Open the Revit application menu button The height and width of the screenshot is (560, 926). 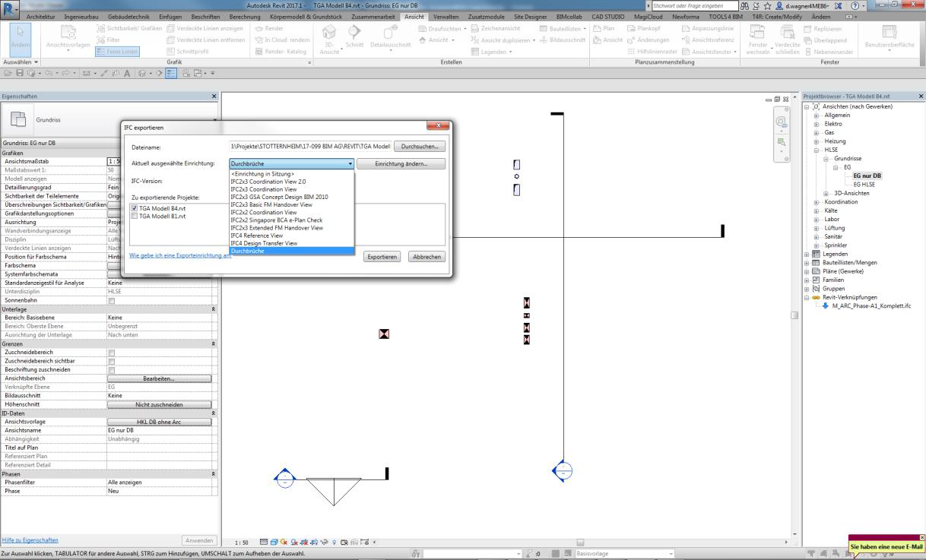click(x=10, y=10)
